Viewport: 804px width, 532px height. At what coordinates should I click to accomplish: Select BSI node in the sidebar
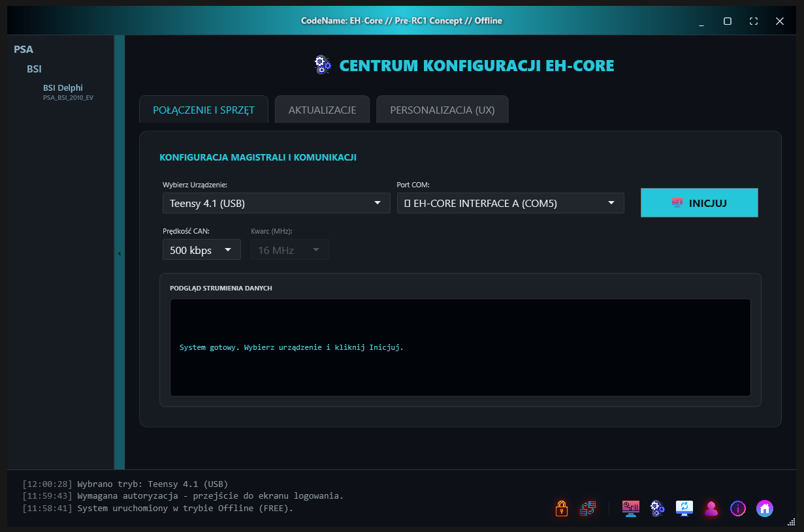pos(34,69)
